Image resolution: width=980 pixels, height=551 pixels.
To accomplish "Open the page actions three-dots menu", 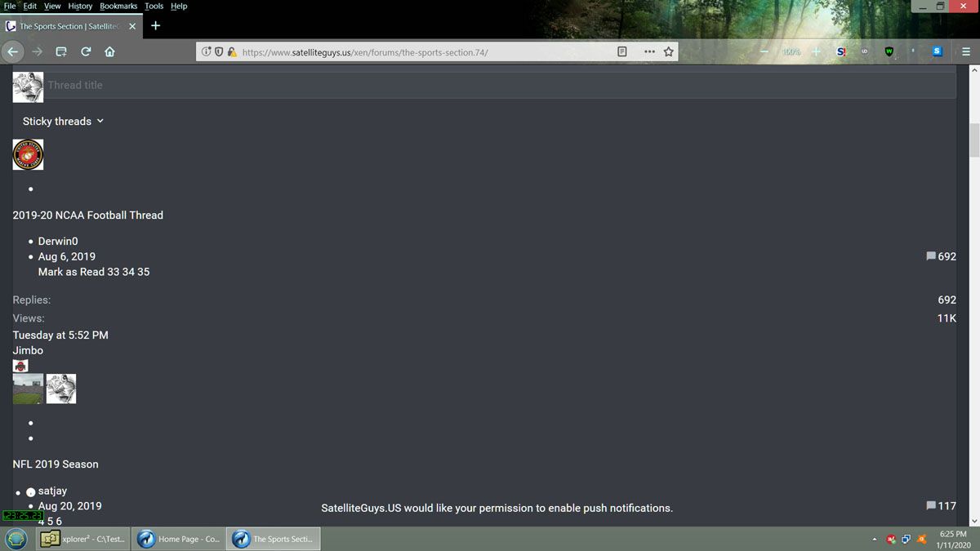I will pos(649,51).
